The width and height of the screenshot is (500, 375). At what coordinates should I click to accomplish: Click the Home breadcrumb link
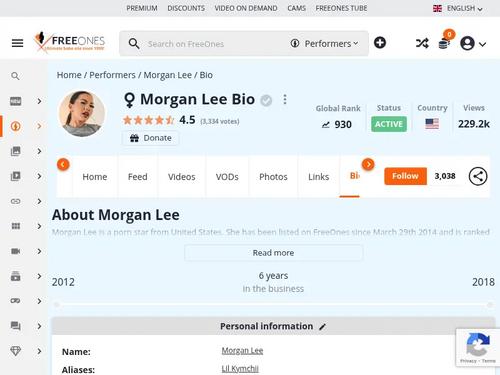(x=69, y=75)
